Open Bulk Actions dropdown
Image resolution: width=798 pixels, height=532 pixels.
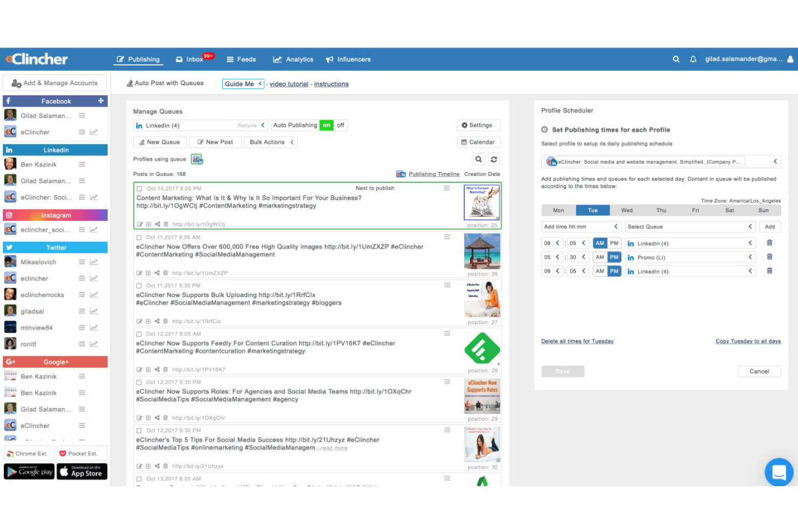[271, 142]
